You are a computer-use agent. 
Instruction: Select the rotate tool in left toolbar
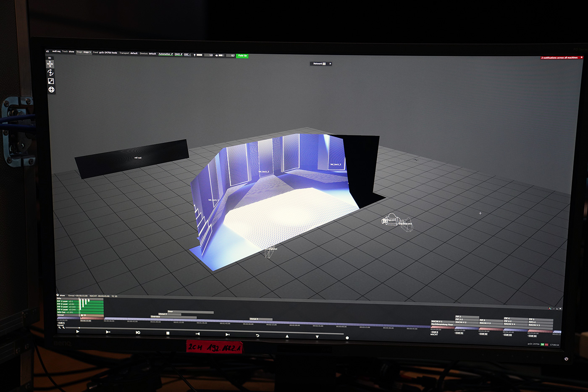[50, 73]
